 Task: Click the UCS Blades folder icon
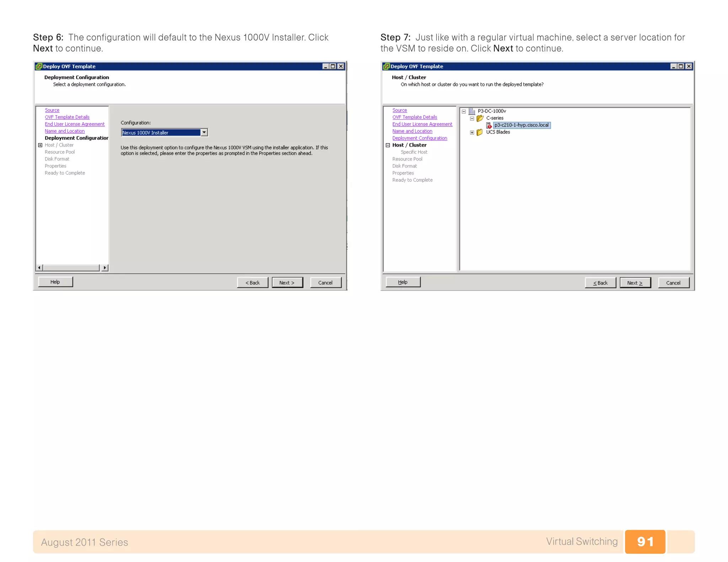coord(480,133)
